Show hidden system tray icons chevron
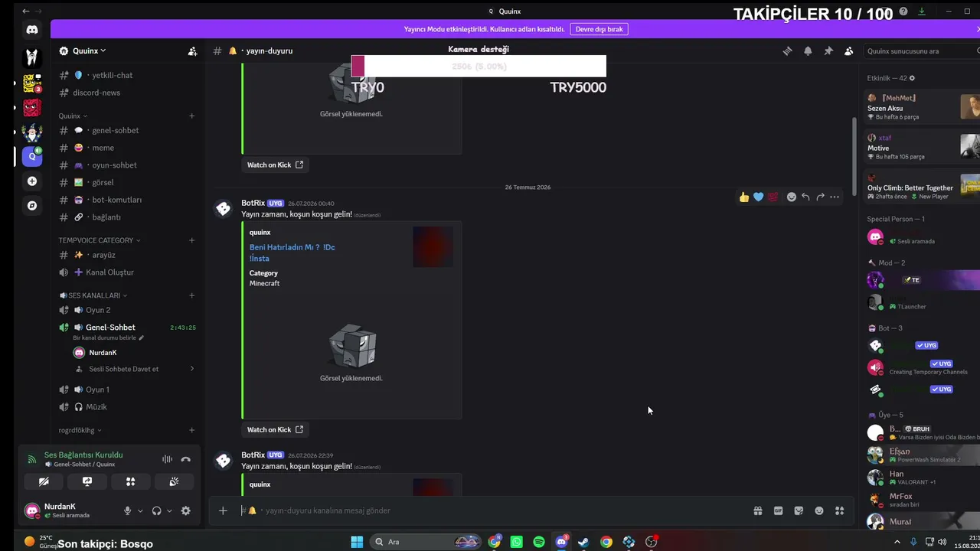Screen dimensions: 980x551 pos(897,542)
